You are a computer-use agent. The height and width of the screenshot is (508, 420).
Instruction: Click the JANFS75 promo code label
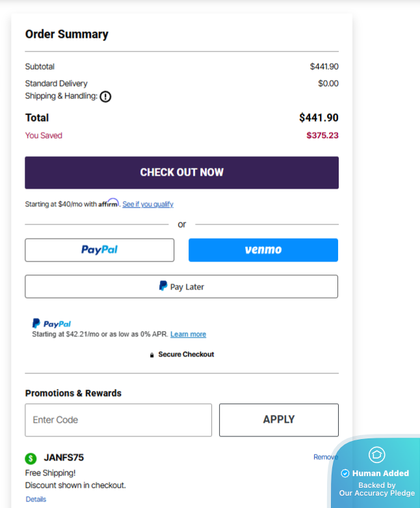(x=64, y=457)
